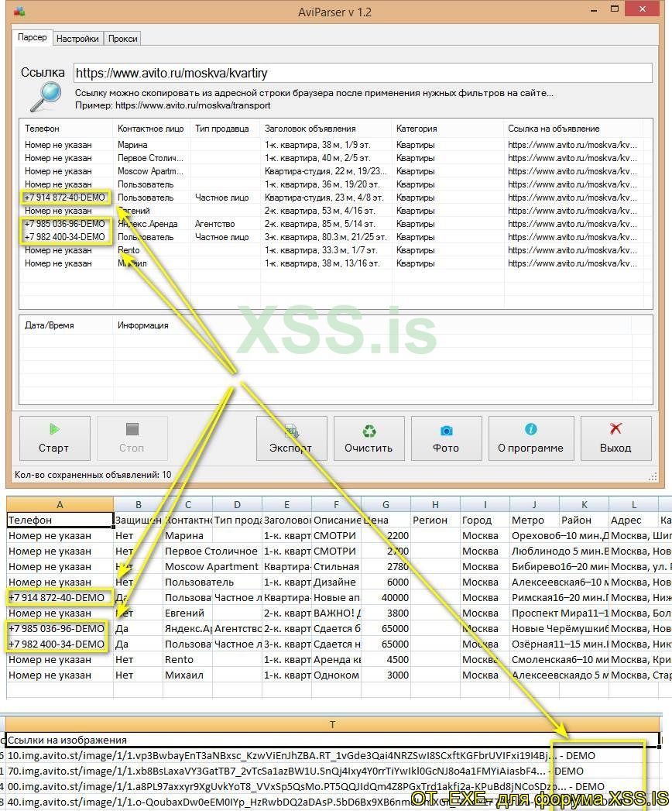The image size is (672, 811).
Task: Select column B header in the spreadsheet
Action: [x=138, y=505]
